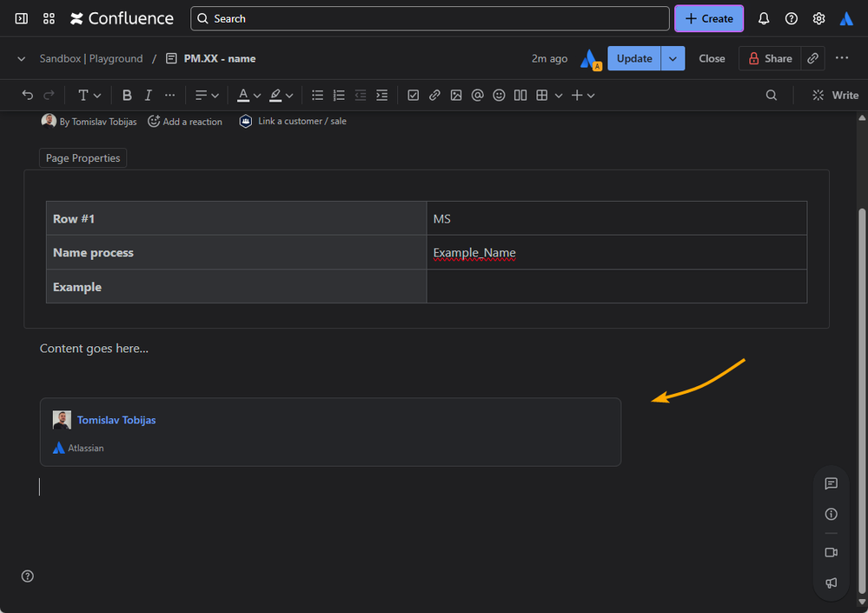Image resolution: width=868 pixels, height=613 pixels.
Task: Expand the text alignment dropdown
Action: pyautogui.click(x=207, y=96)
